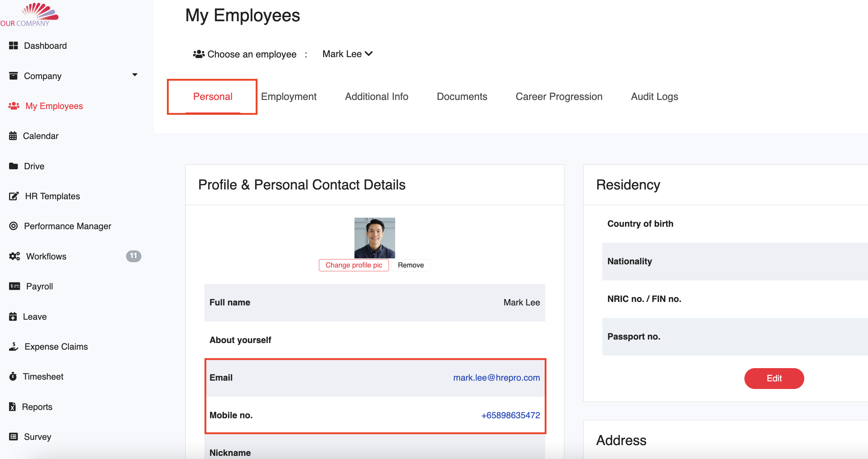
Task: Click the Payroll money icon
Action: click(x=14, y=286)
